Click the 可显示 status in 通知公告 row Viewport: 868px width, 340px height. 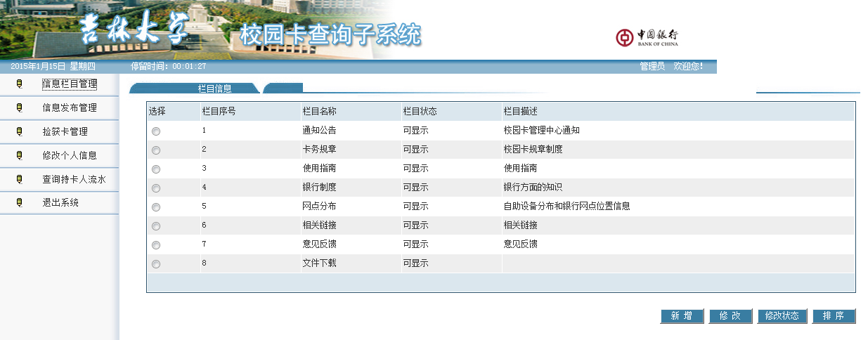pyautogui.click(x=416, y=130)
